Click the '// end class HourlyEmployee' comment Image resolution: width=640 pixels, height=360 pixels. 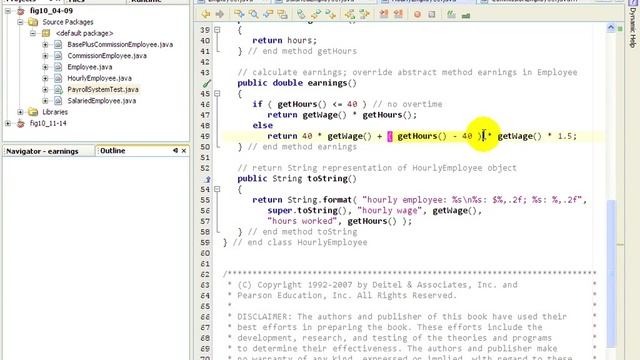[x=300, y=242]
